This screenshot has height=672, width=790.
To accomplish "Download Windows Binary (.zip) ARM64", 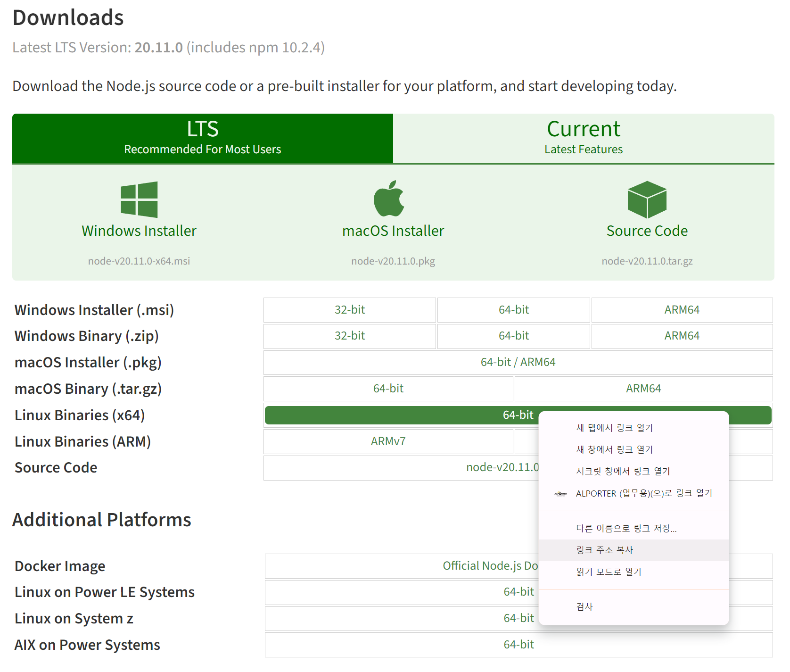I will coord(682,336).
